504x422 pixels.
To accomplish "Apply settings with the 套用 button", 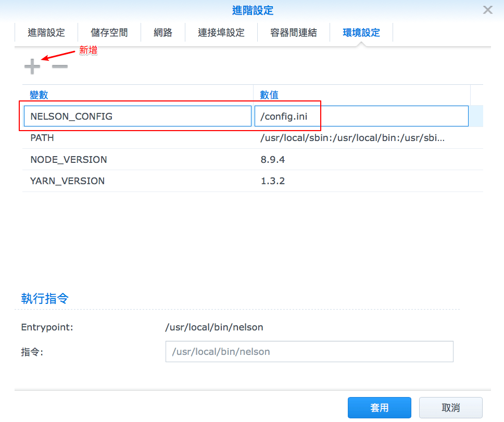I will point(379,407).
